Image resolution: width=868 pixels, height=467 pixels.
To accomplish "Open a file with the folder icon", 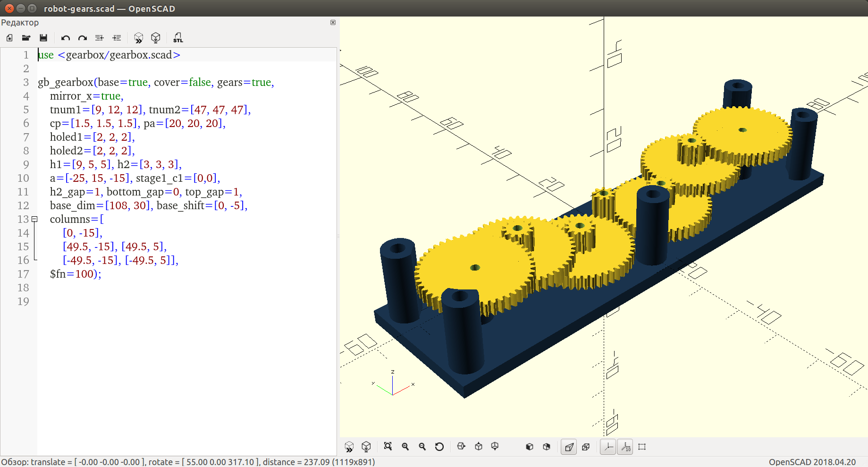I will (x=26, y=38).
